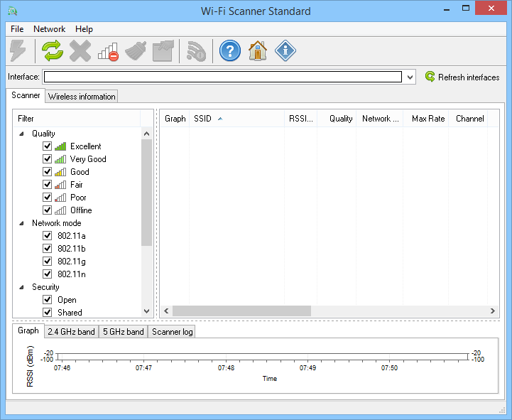Click the network list horizontal scrollbar thumb

pyautogui.click(x=241, y=311)
